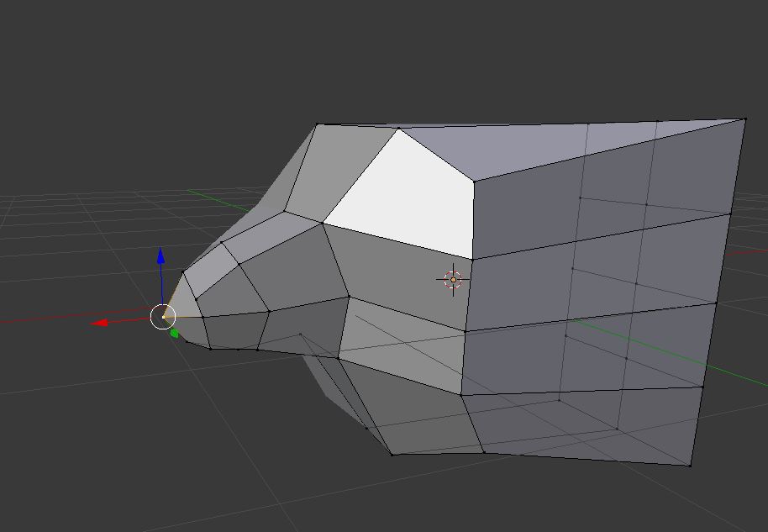Click the vertex where four edges meet mid-mesh
The width and height of the screenshot is (768, 532).
(x=347, y=296)
